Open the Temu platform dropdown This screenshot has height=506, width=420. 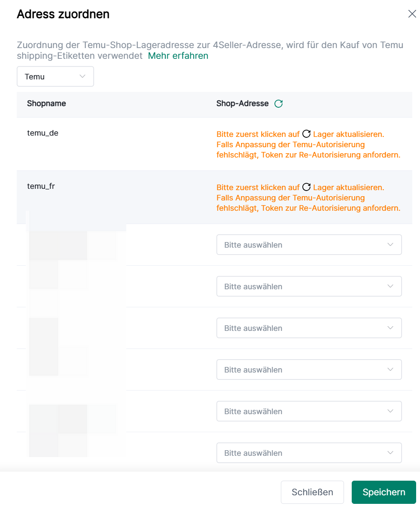pyautogui.click(x=55, y=77)
